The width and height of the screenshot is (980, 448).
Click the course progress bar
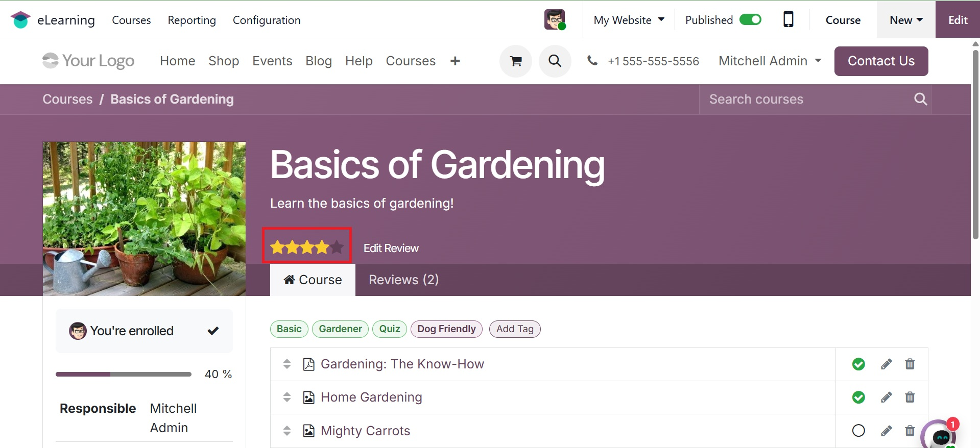[123, 375]
